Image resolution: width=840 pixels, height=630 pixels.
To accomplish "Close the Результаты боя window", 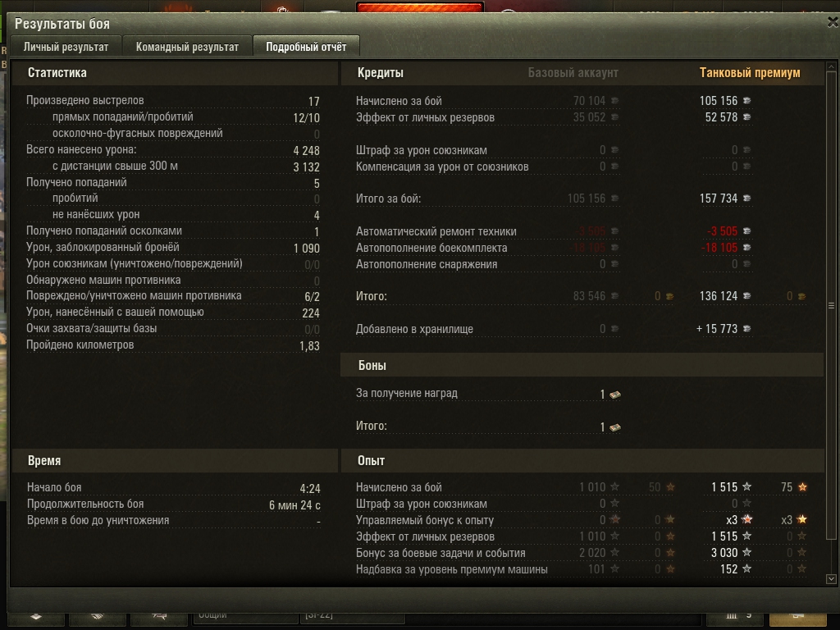I will pos(833,22).
